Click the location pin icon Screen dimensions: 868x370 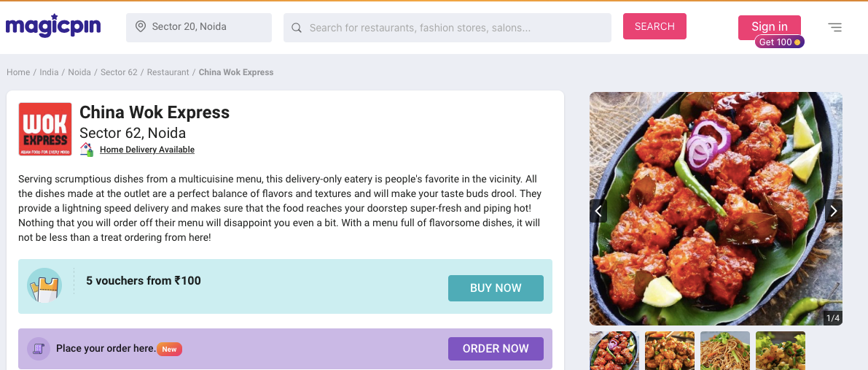(x=141, y=26)
